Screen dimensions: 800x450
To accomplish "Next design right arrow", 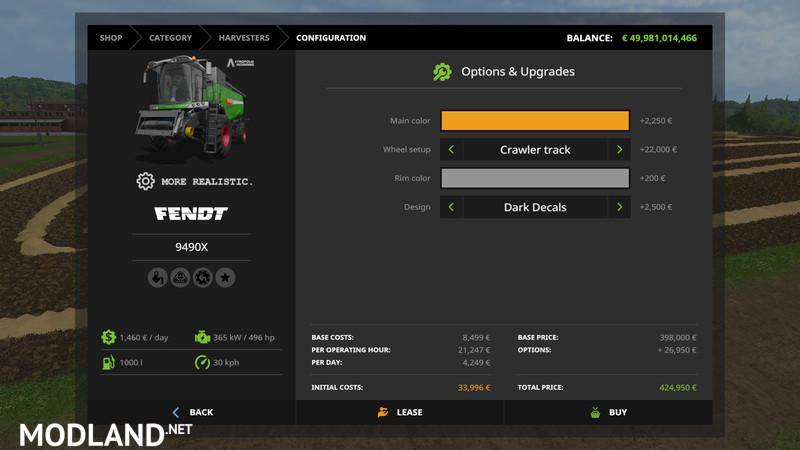I will tap(619, 207).
